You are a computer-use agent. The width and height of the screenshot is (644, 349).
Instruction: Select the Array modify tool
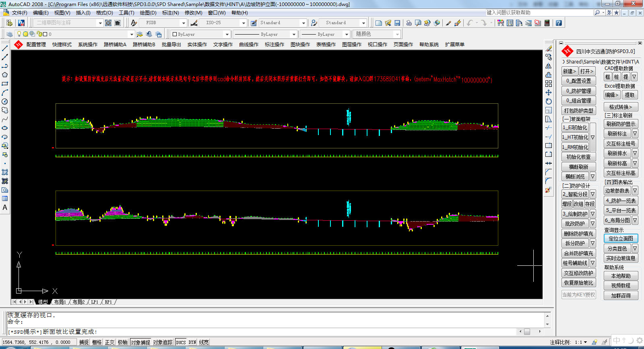pyautogui.click(x=549, y=84)
